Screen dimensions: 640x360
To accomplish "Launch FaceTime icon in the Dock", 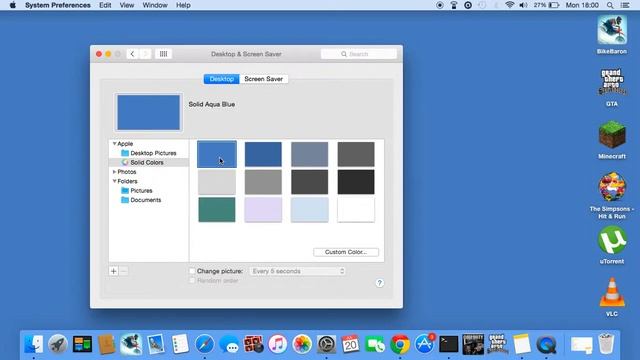I will (x=375, y=344).
